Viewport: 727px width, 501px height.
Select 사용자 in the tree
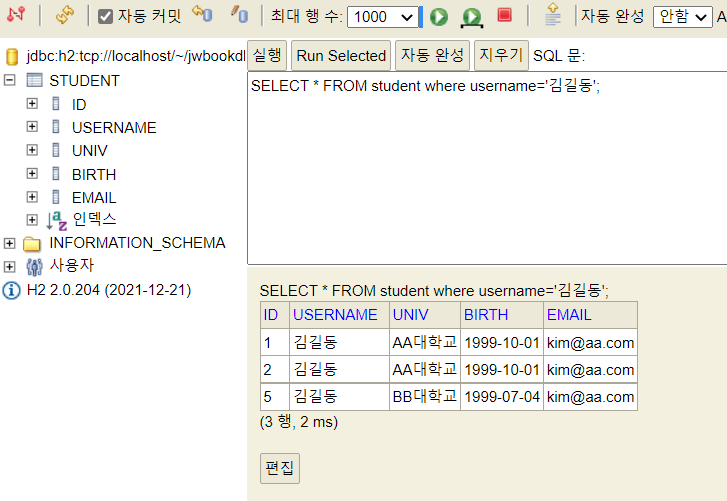(72, 266)
